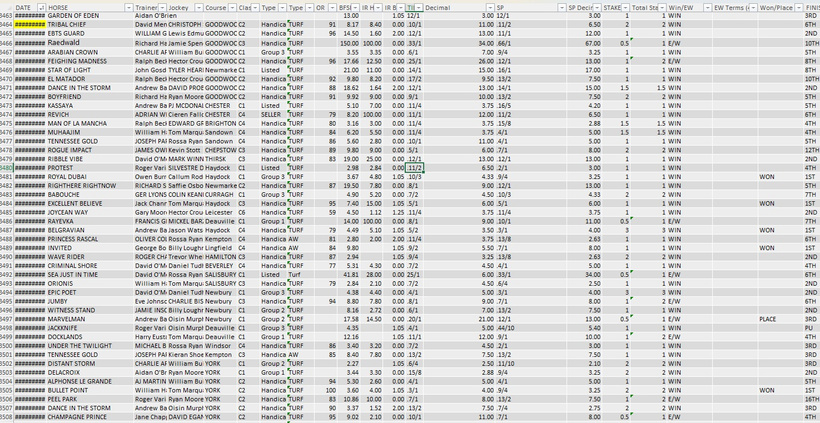Open the Jockey column filter dropdown
This screenshot has height=423, width=820.
[197, 7]
